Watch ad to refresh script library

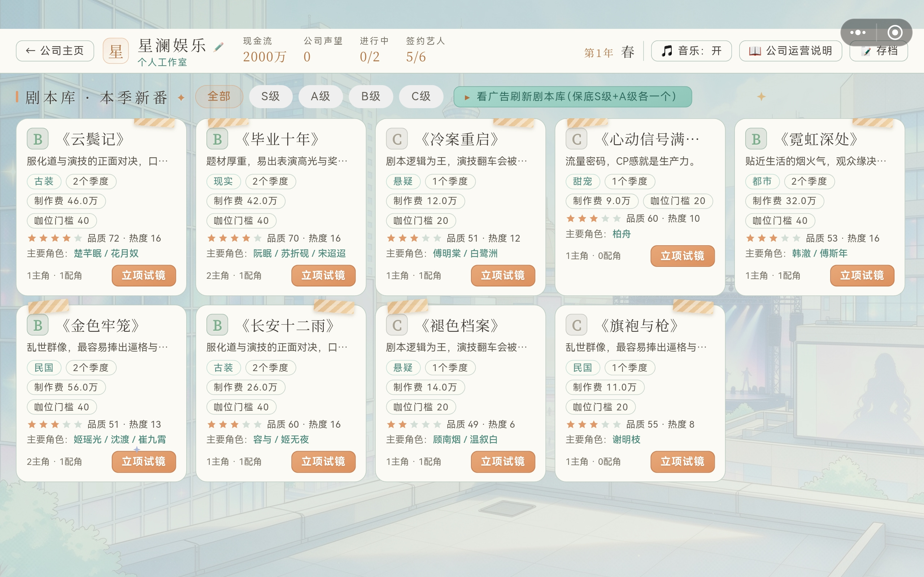click(573, 97)
